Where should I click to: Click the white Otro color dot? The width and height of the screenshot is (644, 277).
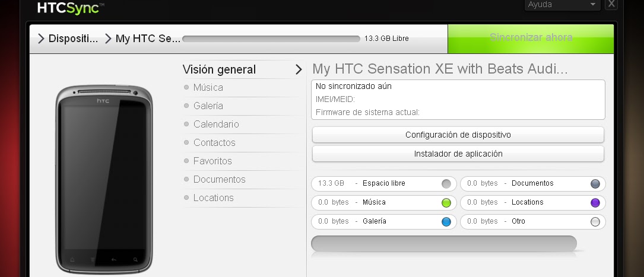coord(595,222)
